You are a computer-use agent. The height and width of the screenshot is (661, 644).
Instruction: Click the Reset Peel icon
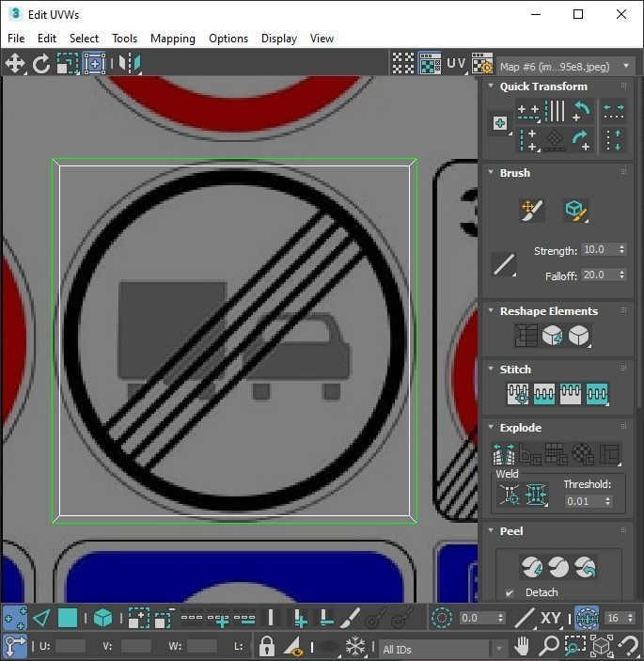(585, 567)
